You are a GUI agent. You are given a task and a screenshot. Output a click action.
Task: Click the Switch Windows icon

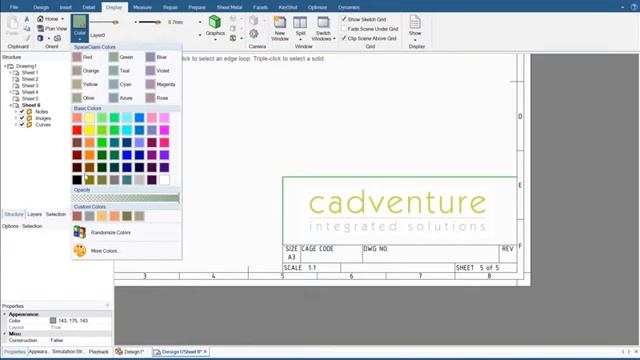323,23
